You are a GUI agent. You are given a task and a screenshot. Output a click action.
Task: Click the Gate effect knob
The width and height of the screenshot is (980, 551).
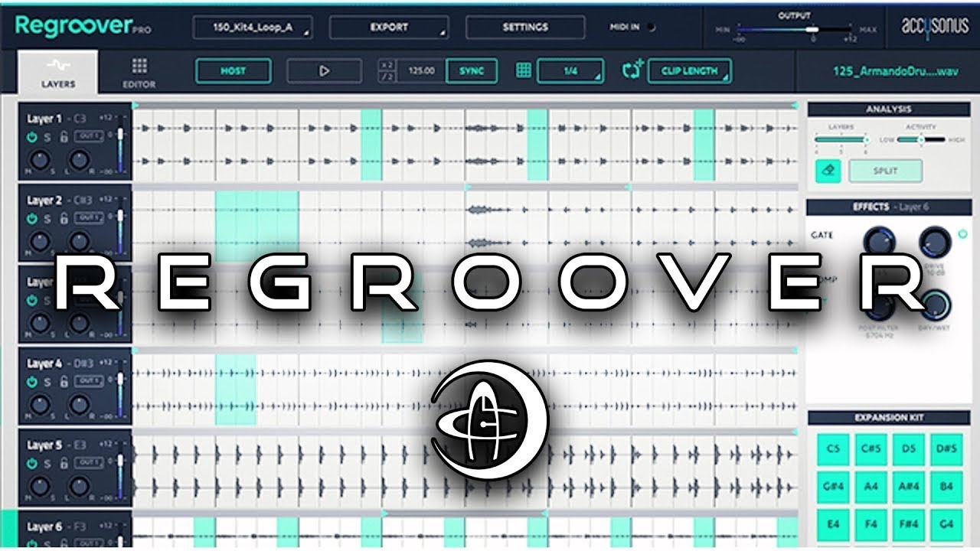(879, 241)
